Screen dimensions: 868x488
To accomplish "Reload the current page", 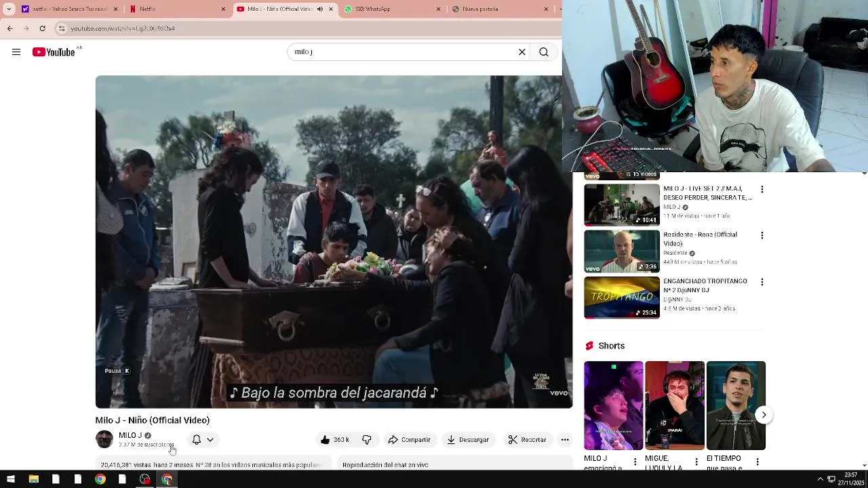I will [x=42, y=28].
